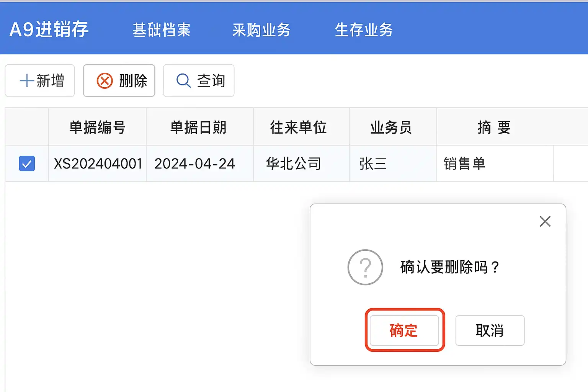Viewport: 588px width, 392px height.
Task: Click the question mark icon in dialog
Action: 365,267
